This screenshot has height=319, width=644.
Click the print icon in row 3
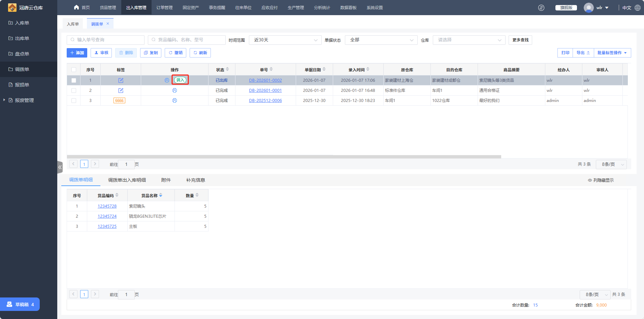(174, 101)
